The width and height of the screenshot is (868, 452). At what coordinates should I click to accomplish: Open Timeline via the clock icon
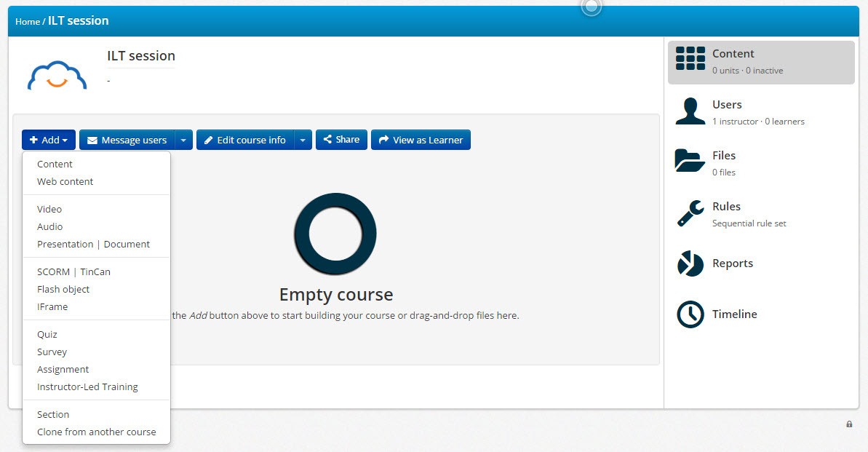[690, 314]
